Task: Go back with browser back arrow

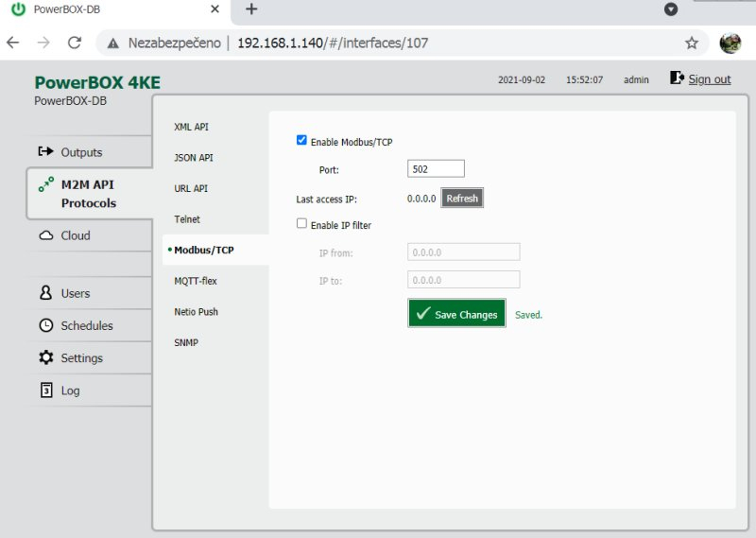Action: pos(13,43)
